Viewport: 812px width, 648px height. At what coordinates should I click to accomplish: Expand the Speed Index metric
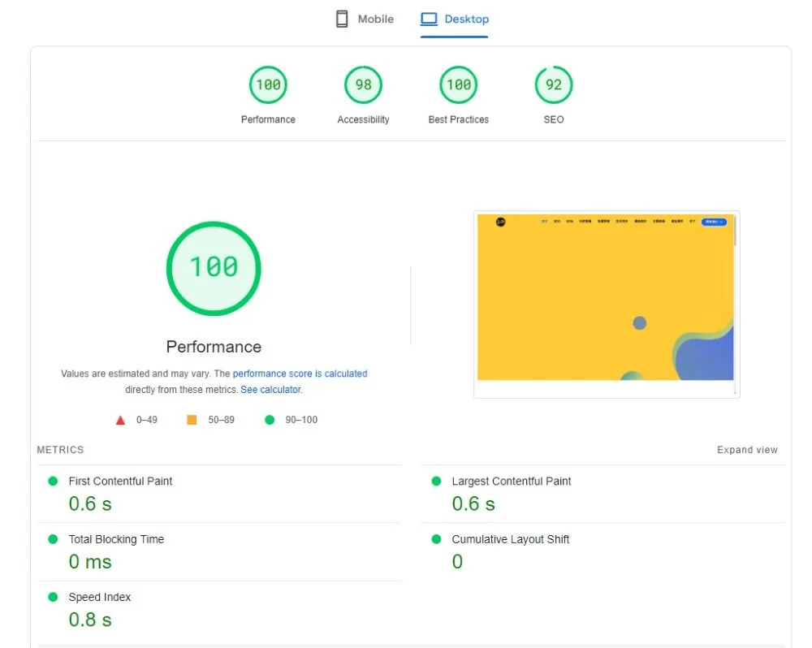pos(219,610)
